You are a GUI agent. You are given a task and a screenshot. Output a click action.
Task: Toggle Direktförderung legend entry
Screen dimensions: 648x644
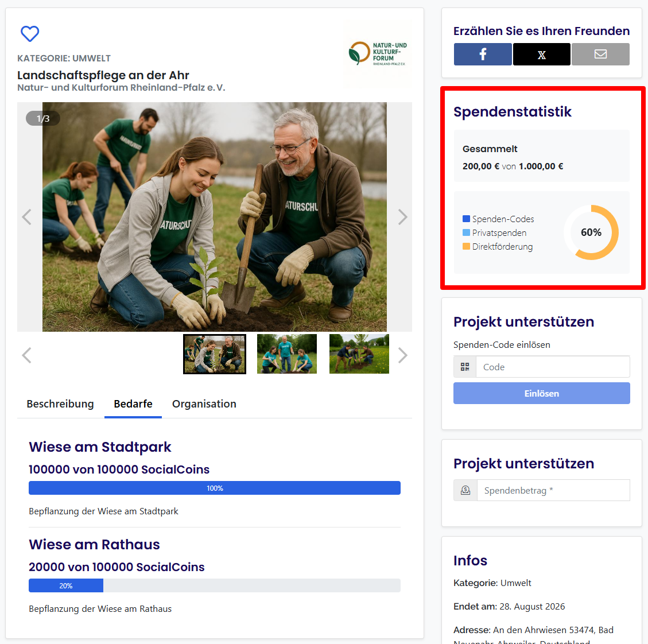tap(498, 247)
